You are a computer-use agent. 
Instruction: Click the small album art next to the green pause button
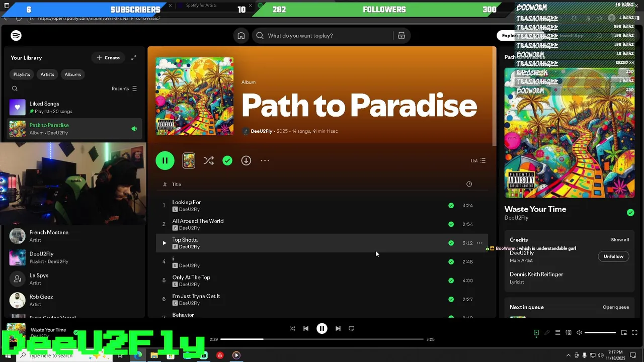point(189,160)
